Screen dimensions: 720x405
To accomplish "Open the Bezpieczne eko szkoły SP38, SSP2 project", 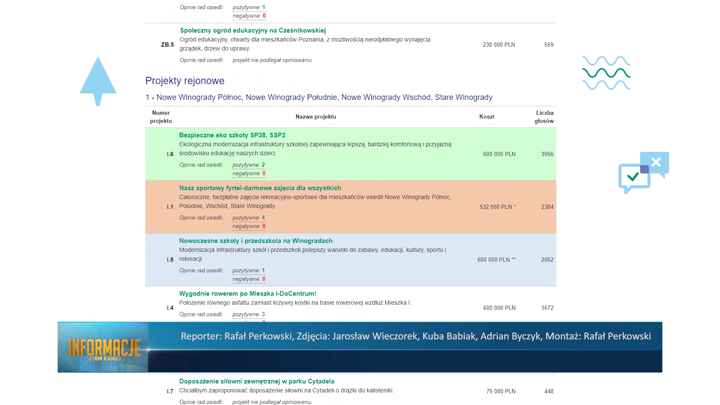I will coord(232,135).
